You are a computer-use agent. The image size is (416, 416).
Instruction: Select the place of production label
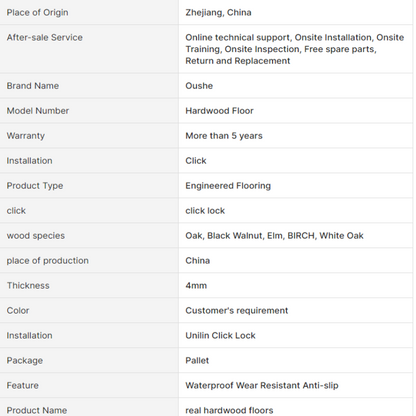click(48, 261)
